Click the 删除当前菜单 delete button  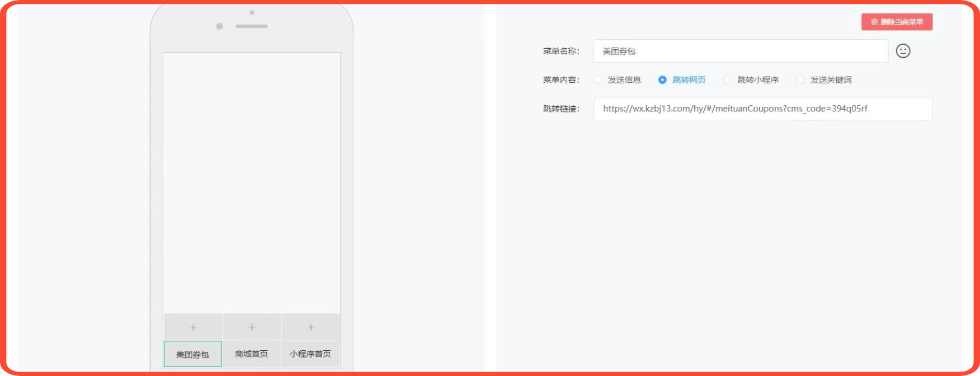[x=897, y=22]
